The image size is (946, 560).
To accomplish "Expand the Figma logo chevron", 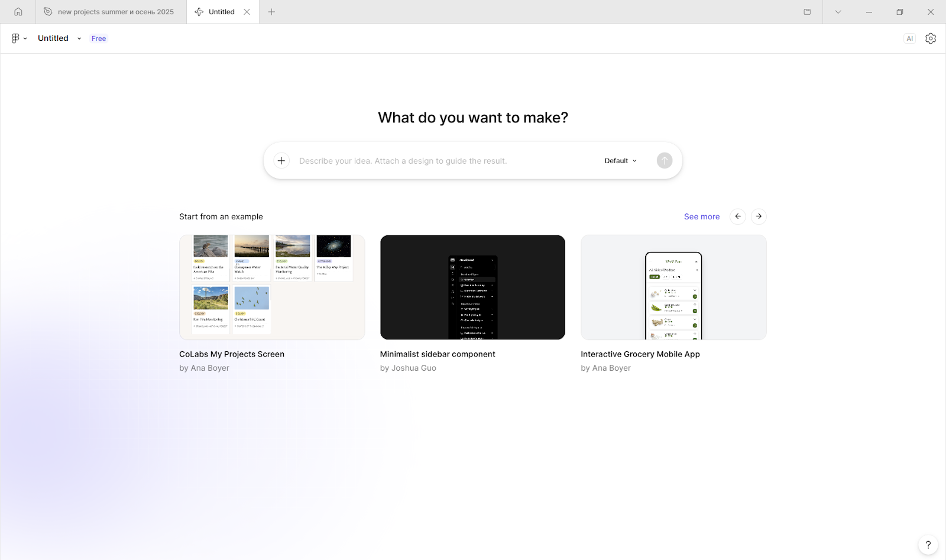I will pyautogui.click(x=25, y=38).
